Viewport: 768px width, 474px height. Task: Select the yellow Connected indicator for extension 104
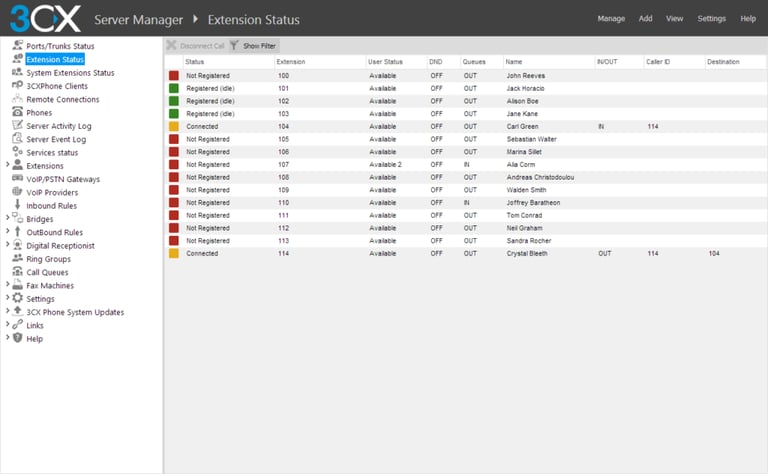pos(174,126)
